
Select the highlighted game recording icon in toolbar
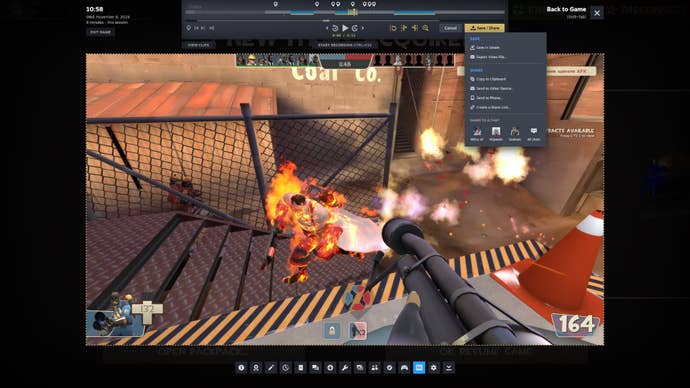click(x=419, y=367)
